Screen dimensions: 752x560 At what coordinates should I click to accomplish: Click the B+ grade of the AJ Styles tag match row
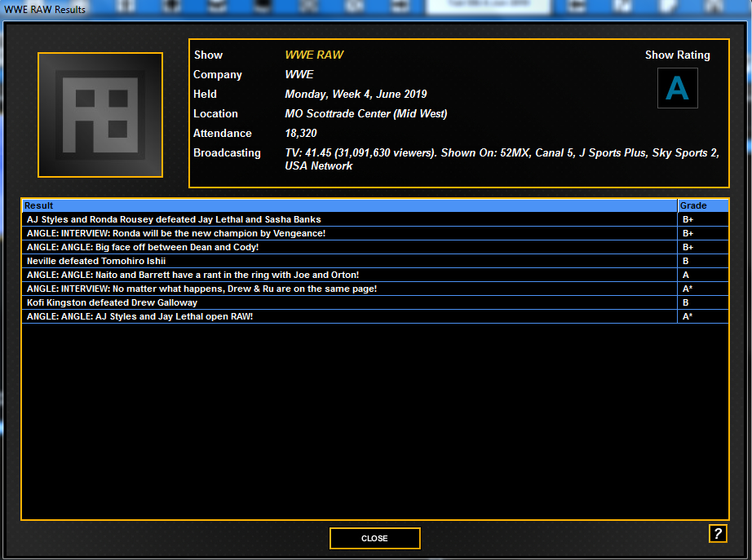tap(688, 219)
